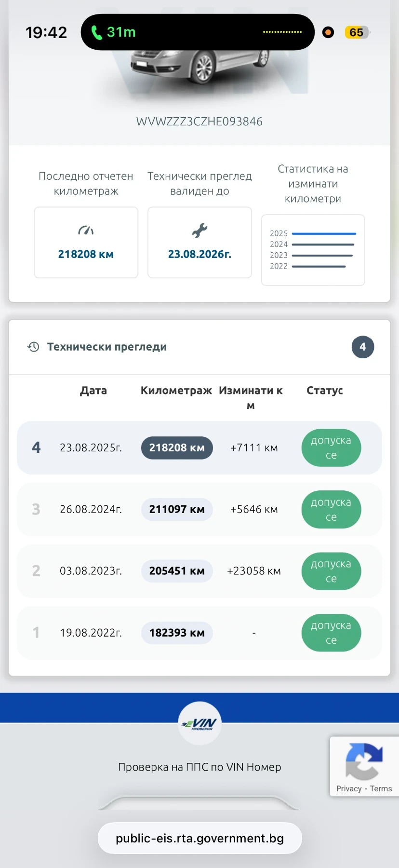Click the reCAPTCHA badge icon
The width and height of the screenshot is (399, 868).
[364, 761]
